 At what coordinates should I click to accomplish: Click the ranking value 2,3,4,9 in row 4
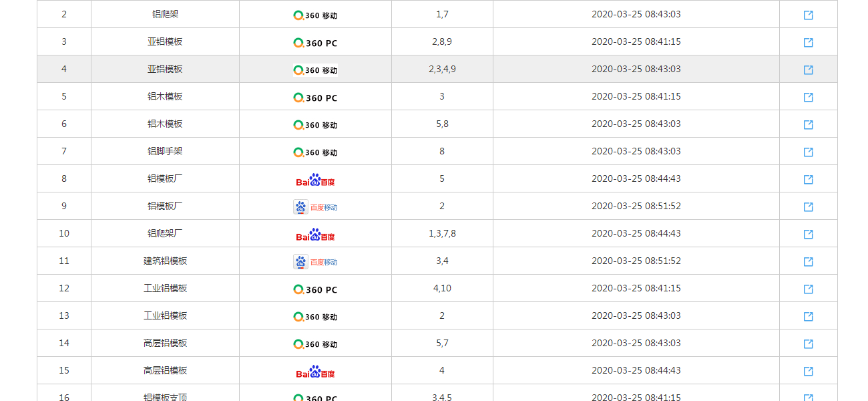tap(442, 69)
